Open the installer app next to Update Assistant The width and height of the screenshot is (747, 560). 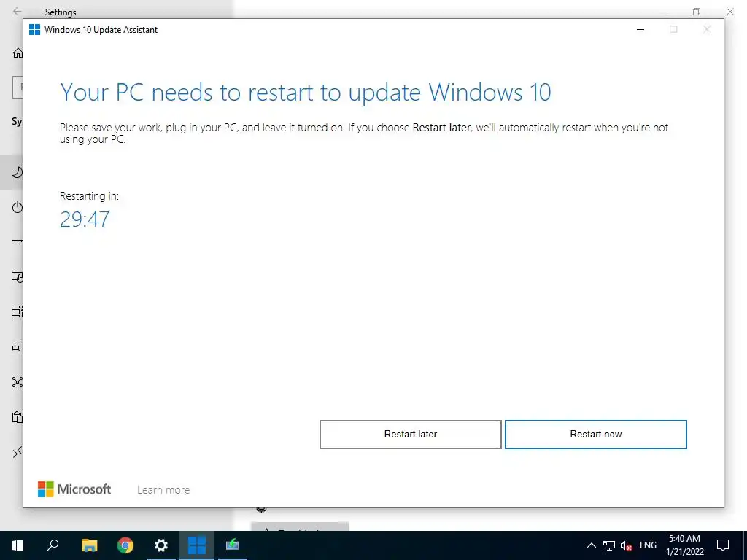[233, 545]
